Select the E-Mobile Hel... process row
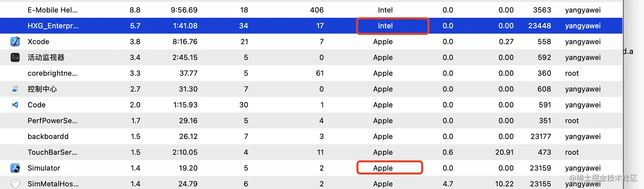This screenshot has height=189, width=644. pos(52,10)
